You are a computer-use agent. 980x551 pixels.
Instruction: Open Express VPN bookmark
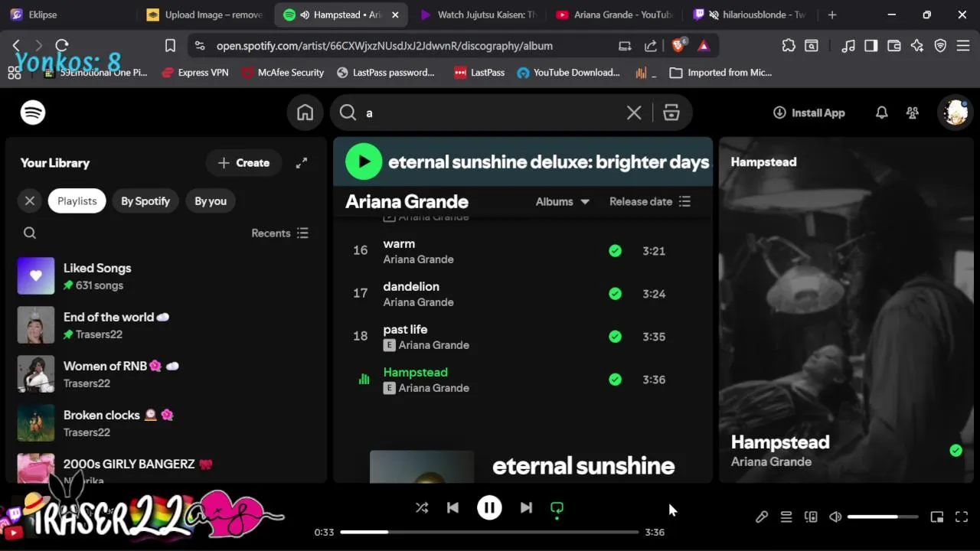(x=195, y=73)
